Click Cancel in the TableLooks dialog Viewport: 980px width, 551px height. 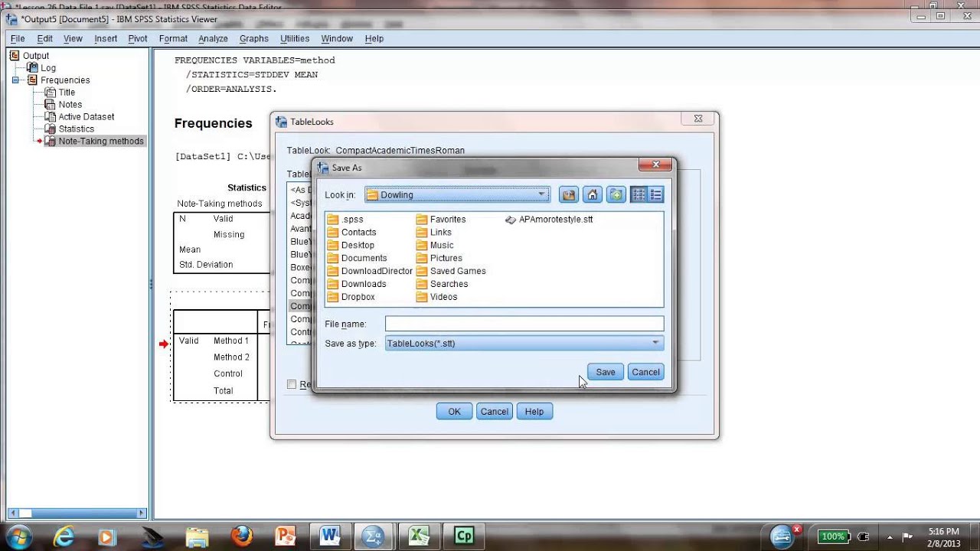[x=494, y=412]
